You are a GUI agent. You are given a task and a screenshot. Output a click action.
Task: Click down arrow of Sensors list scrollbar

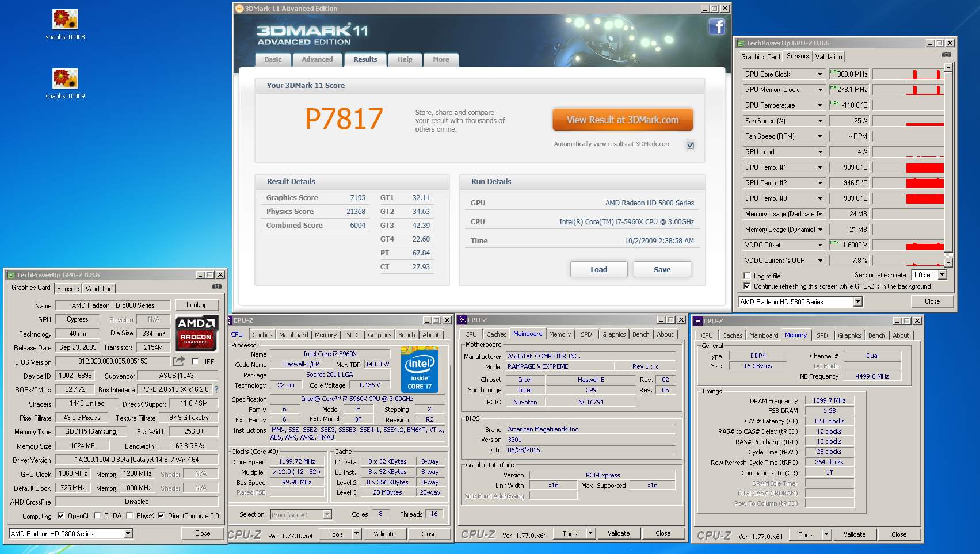pyautogui.click(x=948, y=263)
